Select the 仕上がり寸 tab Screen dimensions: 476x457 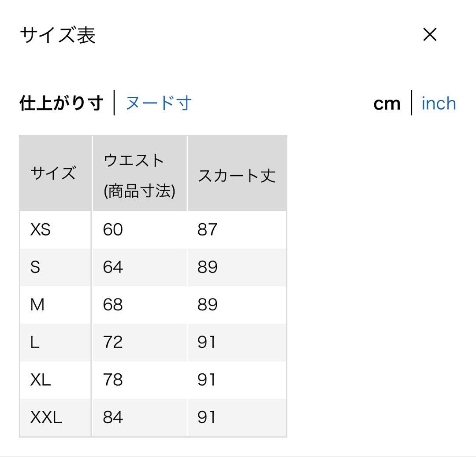pyautogui.click(x=61, y=103)
